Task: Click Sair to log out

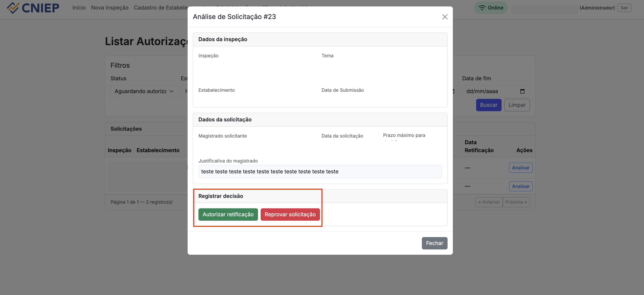Action: pyautogui.click(x=624, y=8)
